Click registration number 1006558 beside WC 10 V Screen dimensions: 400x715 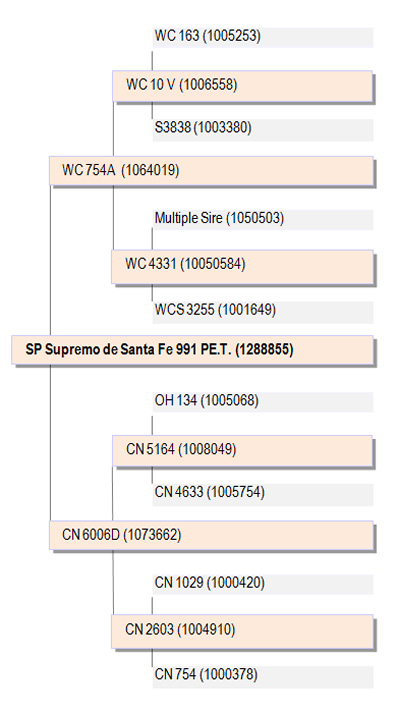tap(208, 85)
